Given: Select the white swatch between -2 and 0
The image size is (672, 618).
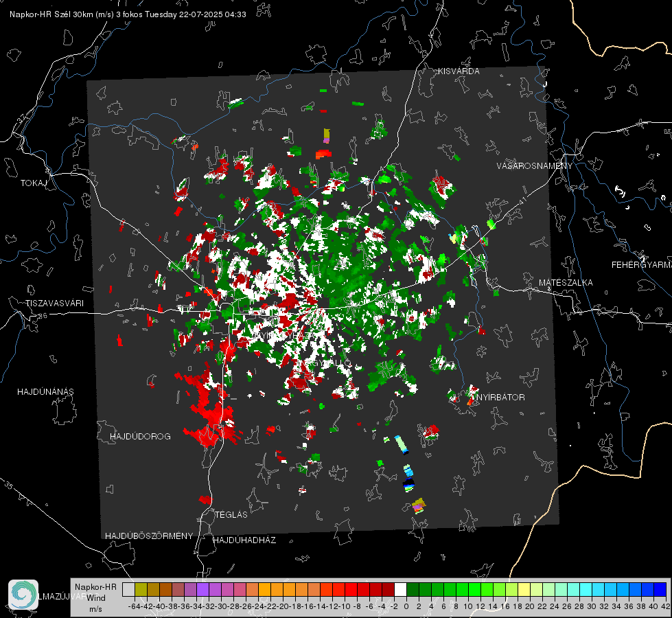Looking at the screenshot, I should tap(400, 589).
